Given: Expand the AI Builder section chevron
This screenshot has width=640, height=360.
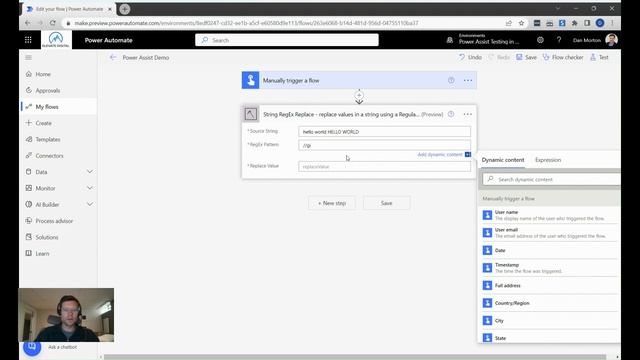Looking at the screenshot, I should point(90,204).
